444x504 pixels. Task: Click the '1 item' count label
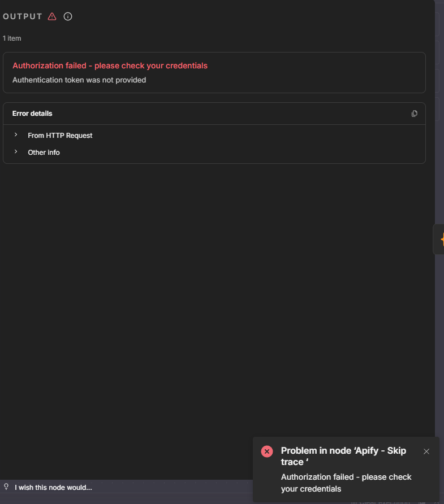tap(12, 38)
